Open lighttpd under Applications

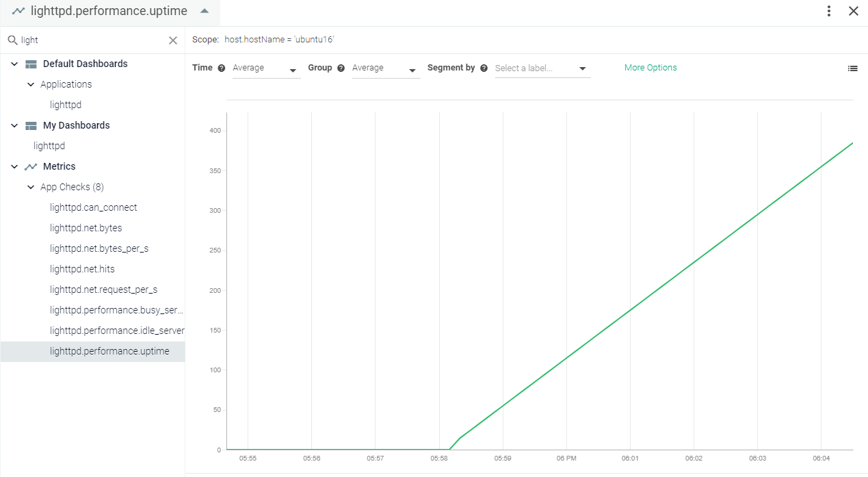click(66, 105)
